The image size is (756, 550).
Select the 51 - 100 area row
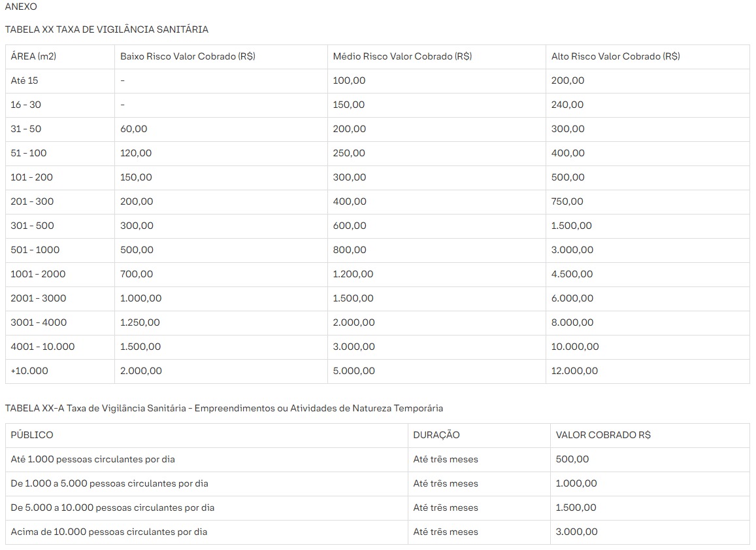29,153
